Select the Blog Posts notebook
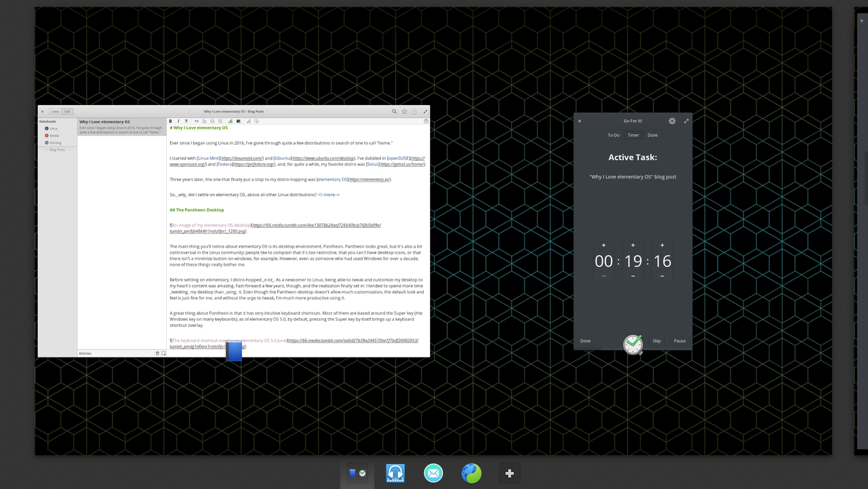 coord(58,150)
